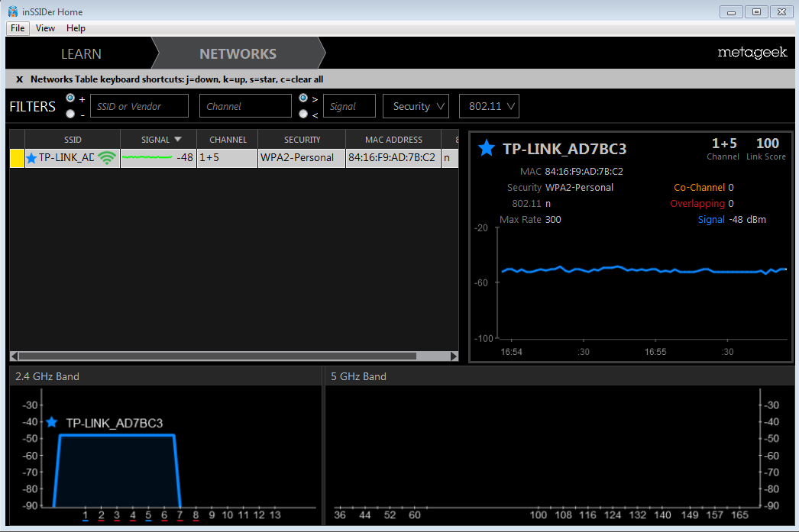Toggle star on TP-LINK_AD row in table
This screenshot has height=532, width=799.
click(31, 158)
